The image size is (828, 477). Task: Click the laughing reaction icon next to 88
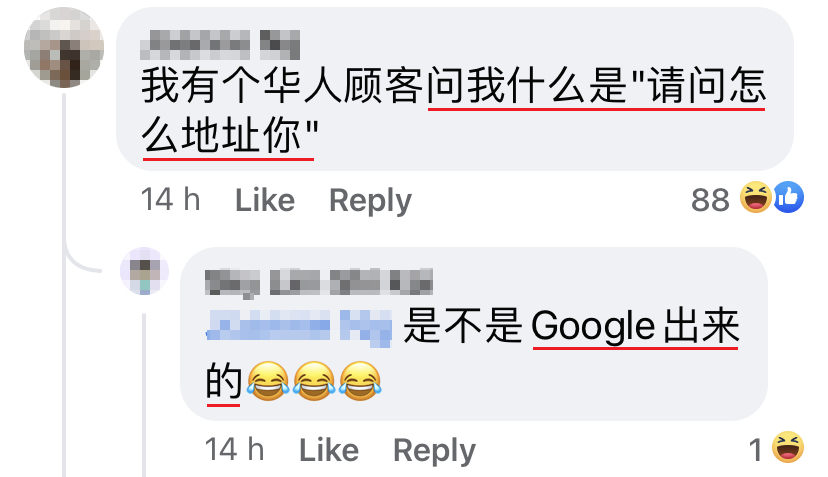pyautogui.click(x=756, y=197)
